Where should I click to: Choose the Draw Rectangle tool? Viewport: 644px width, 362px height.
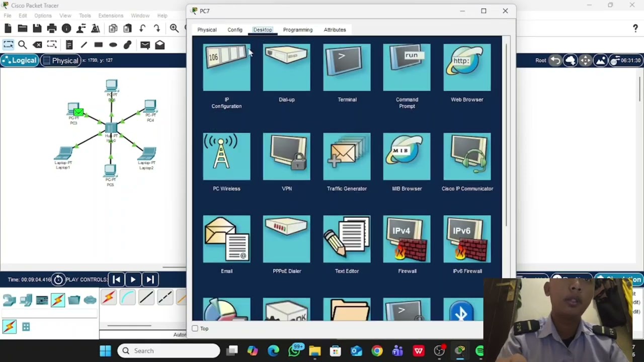[99, 45]
